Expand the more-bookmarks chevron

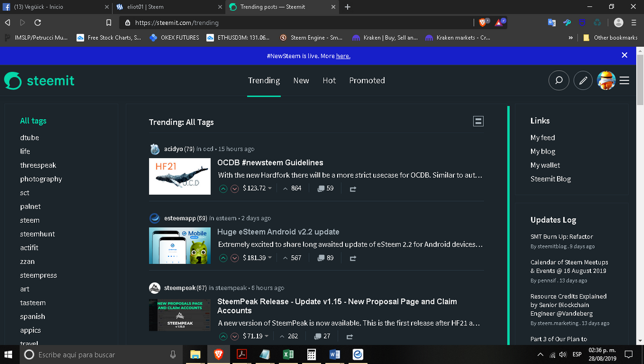tap(571, 38)
